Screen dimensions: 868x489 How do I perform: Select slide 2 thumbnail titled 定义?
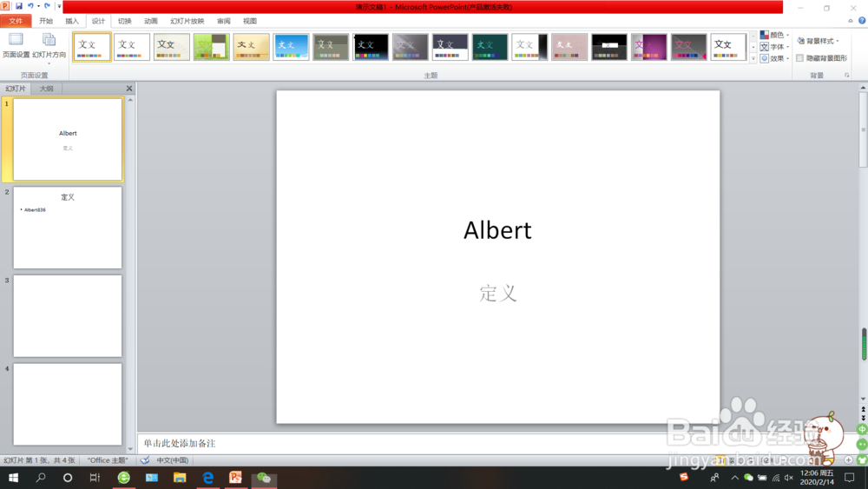68,228
